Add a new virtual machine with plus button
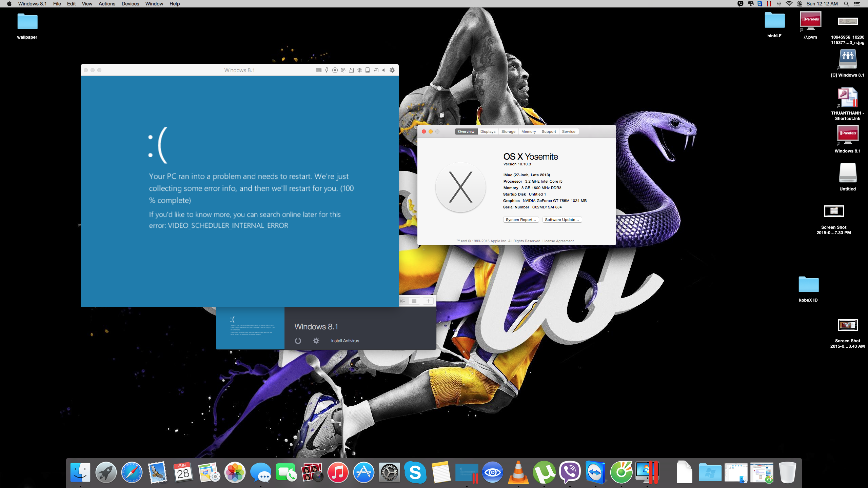 click(428, 301)
